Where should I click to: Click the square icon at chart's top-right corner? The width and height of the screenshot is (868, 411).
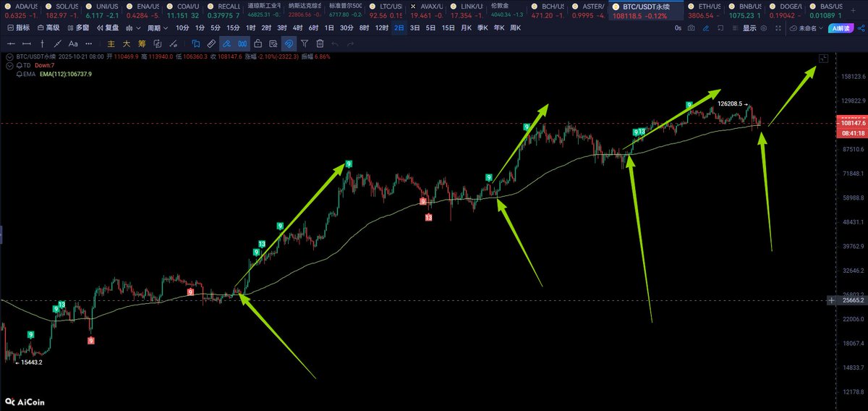click(x=822, y=58)
